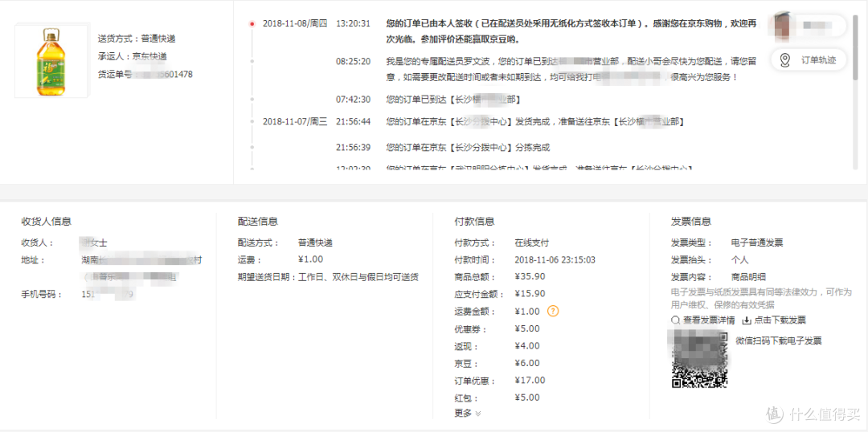
Task: Click the map pin icon in 订单轨迹
Action: tap(784, 60)
